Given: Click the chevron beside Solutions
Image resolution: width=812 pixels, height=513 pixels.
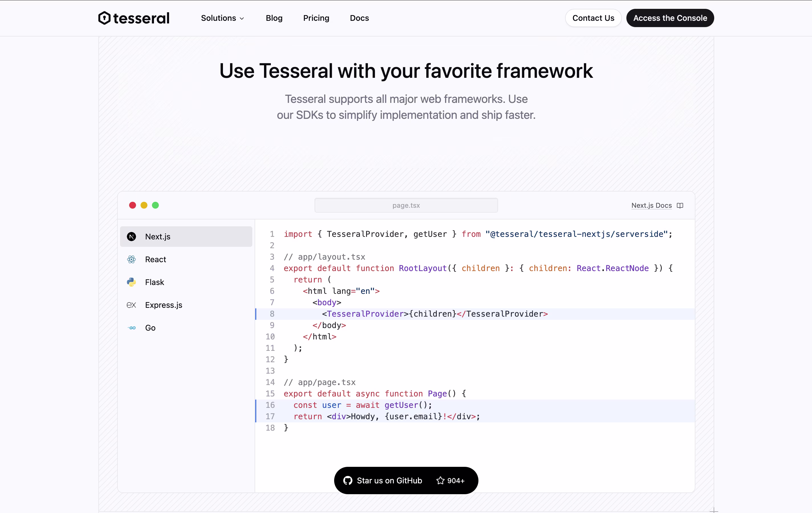Looking at the screenshot, I should pyautogui.click(x=242, y=19).
